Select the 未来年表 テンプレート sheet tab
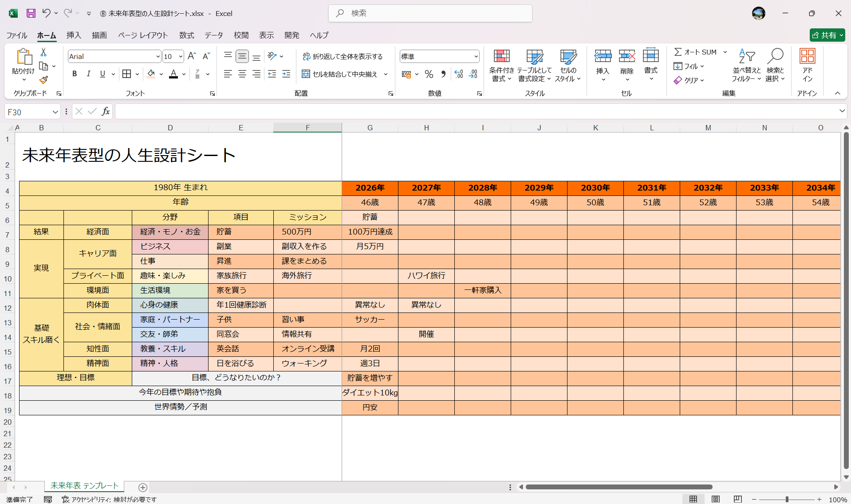 (84, 486)
